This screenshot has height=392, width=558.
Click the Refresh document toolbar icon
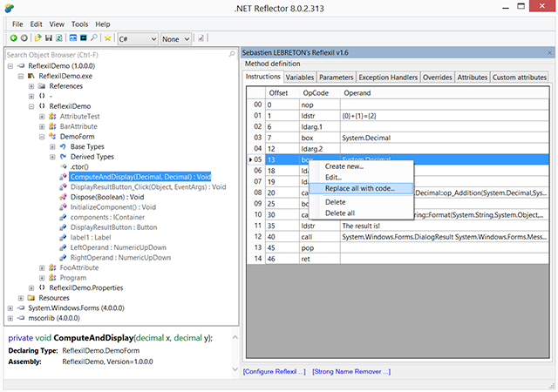pyautogui.click(x=58, y=38)
